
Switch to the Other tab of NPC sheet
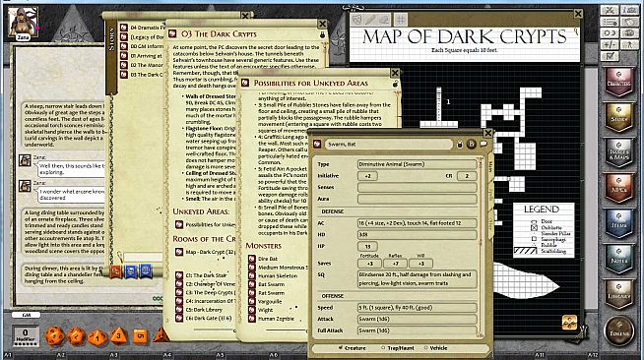(x=490, y=223)
